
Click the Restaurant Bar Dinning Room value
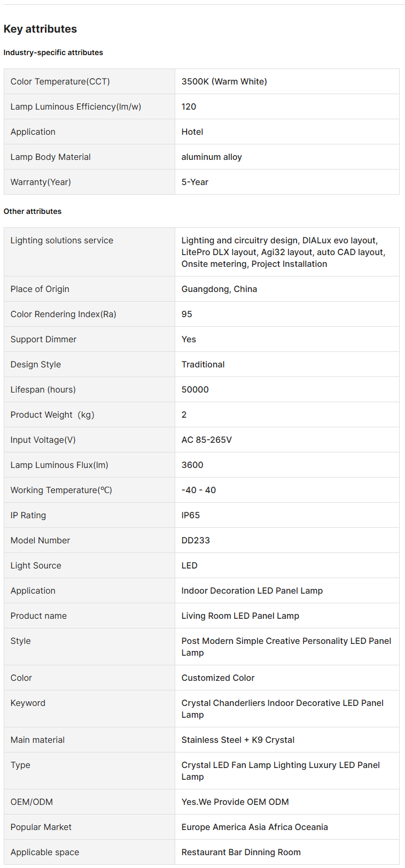point(241,852)
